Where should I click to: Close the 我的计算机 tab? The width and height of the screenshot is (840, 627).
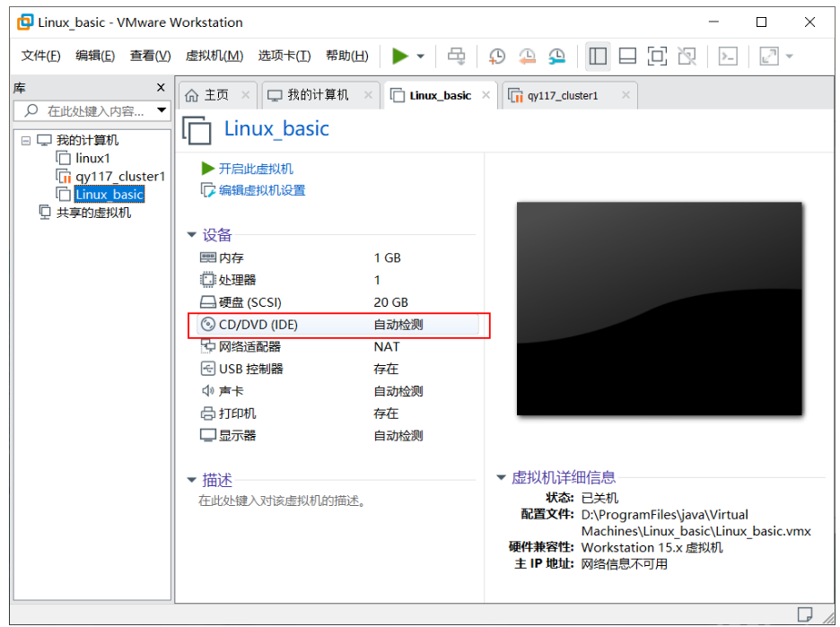tap(368, 95)
